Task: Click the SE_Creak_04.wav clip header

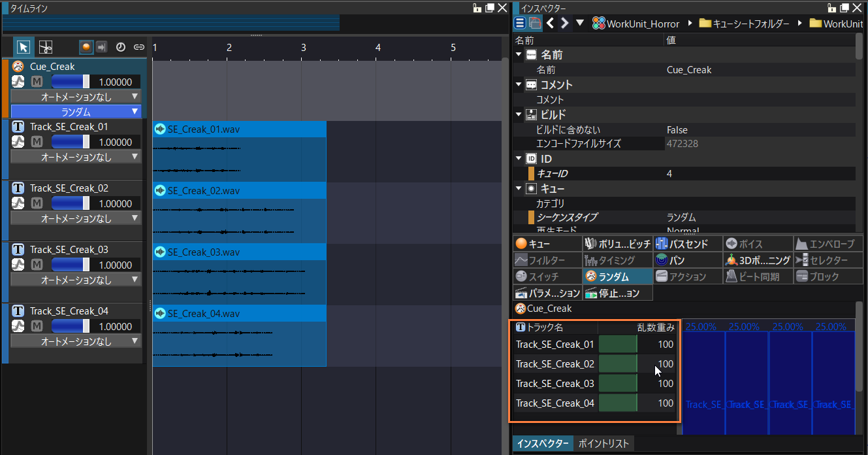Action: 239,314
